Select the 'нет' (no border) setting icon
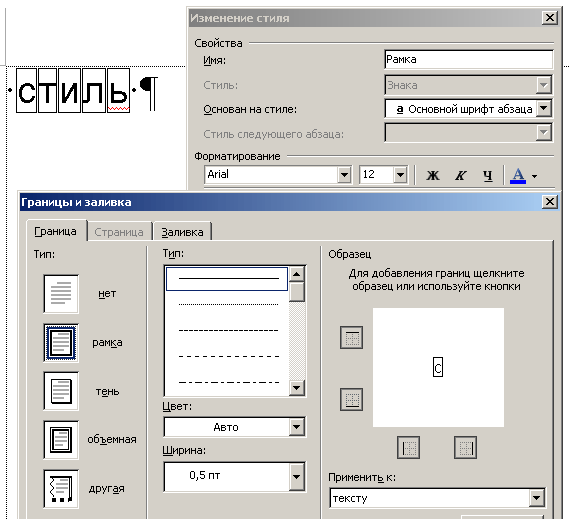The width and height of the screenshot is (570, 519). [x=61, y=294]
